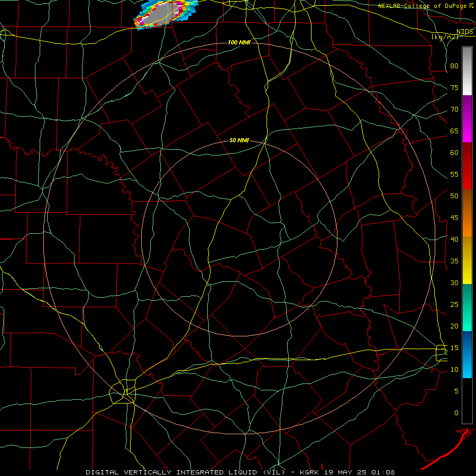
Task: Click the 20 value on the color scale
Action: (454, 326)
